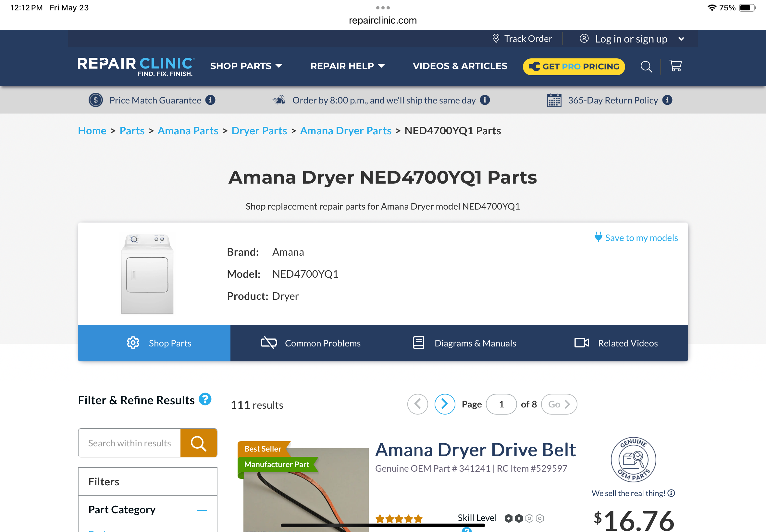This screenshot has height=532, width=766.
Task: Switch to the Related Videos tab
Action: (616, 343)
